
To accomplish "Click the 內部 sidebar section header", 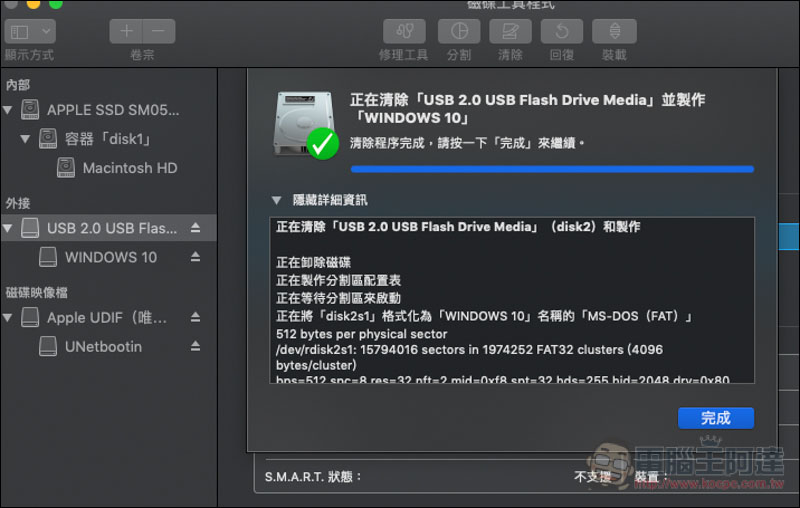I will 18,85.
